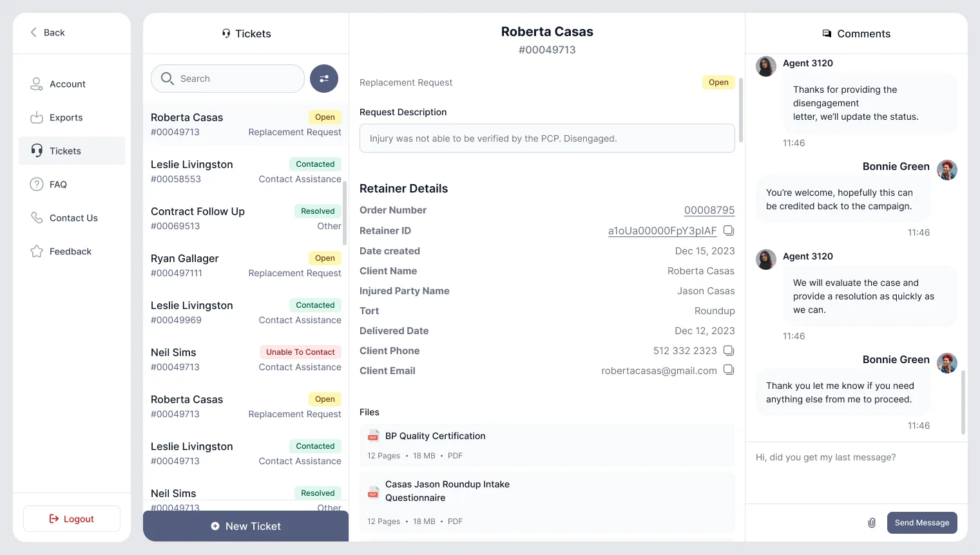This screenshot has width=980, height=555.
Task: Go back using the Back chevron
Action: (34, 32)
